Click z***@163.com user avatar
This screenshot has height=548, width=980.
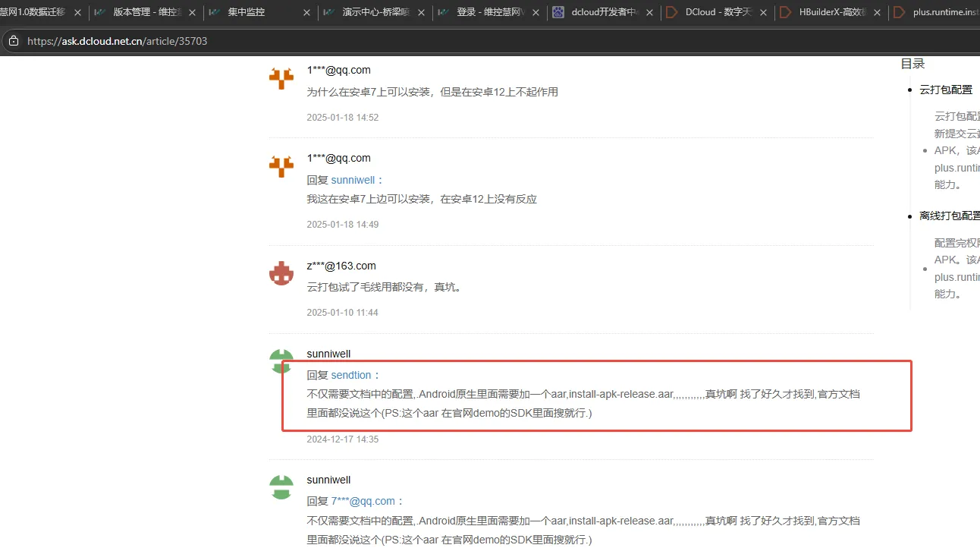coord(281,273)
